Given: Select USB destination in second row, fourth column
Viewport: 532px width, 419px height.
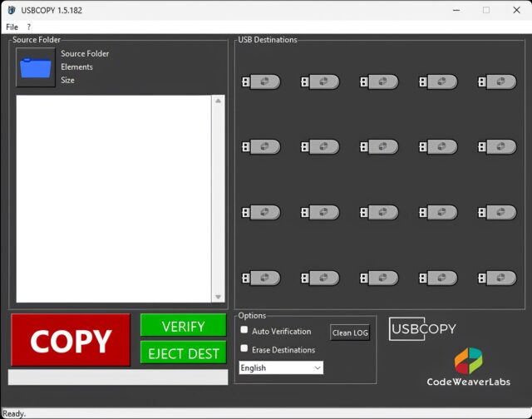Looking at the screenshot, I should coord(438,147).
